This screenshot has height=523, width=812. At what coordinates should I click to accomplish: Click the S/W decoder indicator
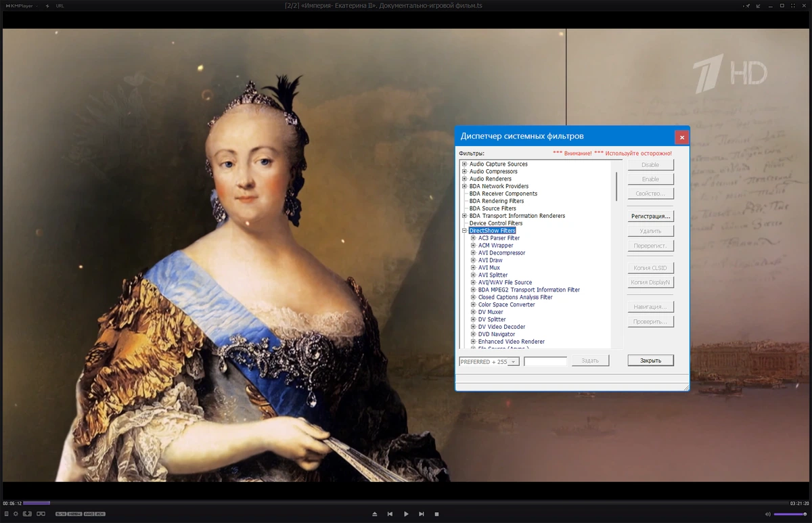tap(61, 514)
